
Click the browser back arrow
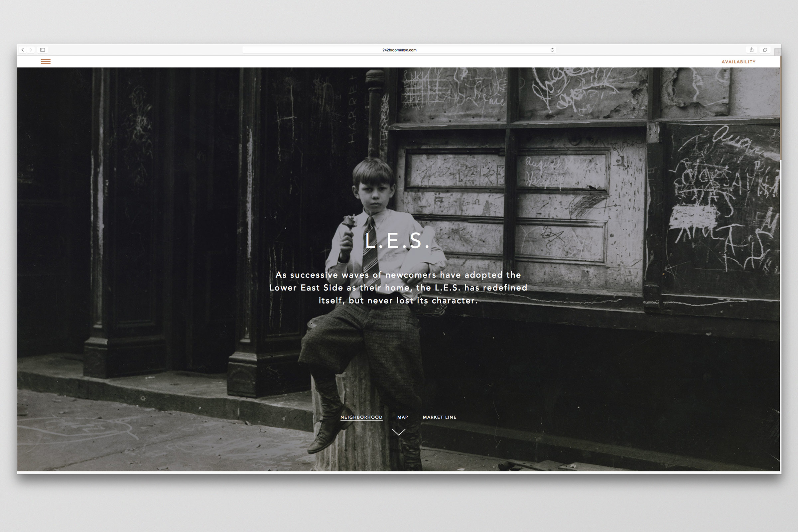pos(23,50)
